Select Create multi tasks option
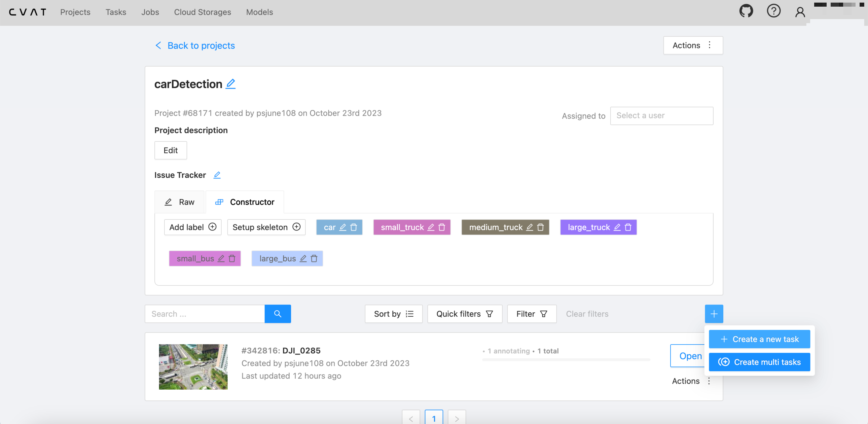 pos(759,362)
